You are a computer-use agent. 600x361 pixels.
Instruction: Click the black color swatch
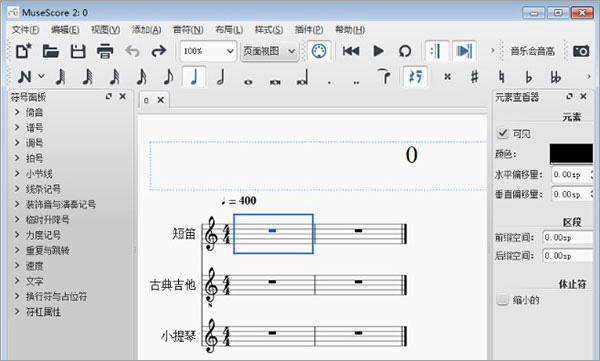pos(571,154)
